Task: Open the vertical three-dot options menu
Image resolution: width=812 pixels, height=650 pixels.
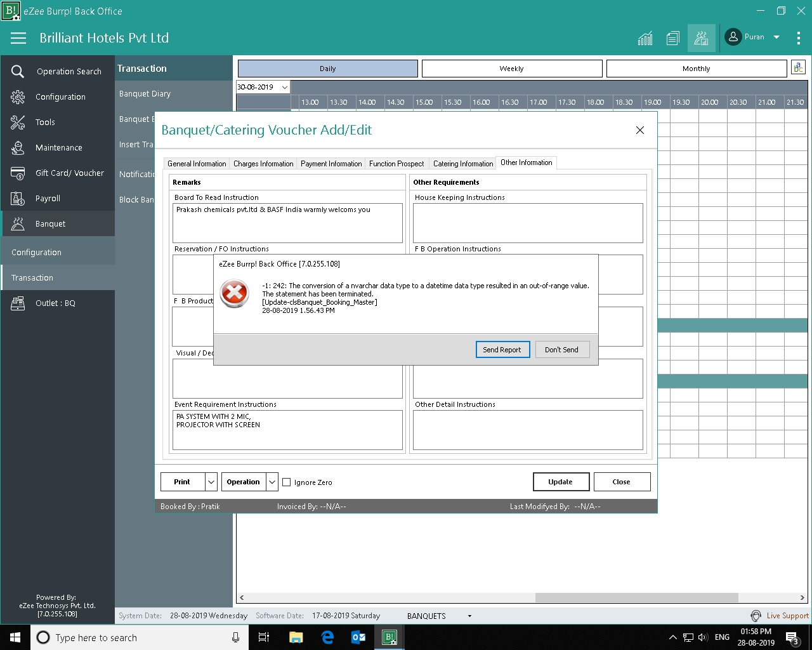Action: 798,37
